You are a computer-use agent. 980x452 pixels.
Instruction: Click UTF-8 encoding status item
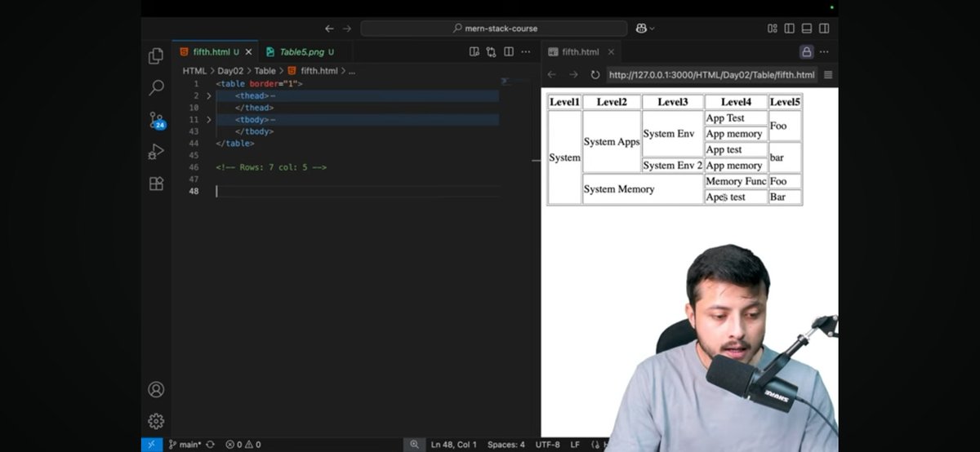(547, 445)
